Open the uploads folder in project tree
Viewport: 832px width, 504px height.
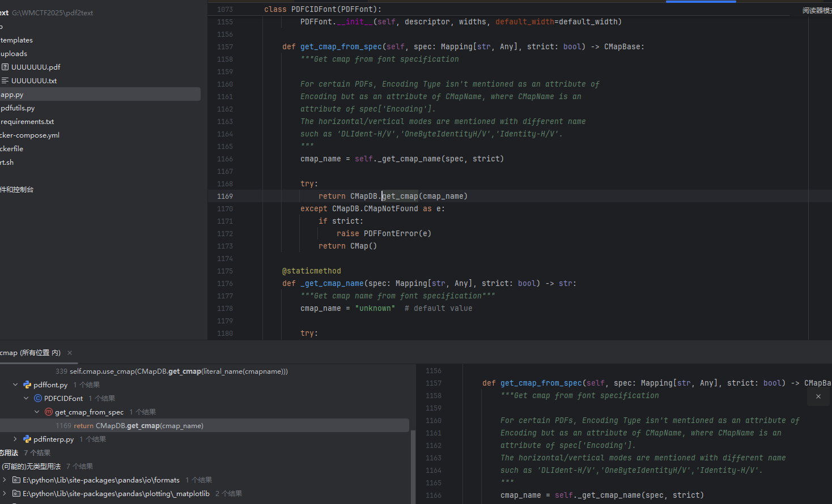coord(14,54)
